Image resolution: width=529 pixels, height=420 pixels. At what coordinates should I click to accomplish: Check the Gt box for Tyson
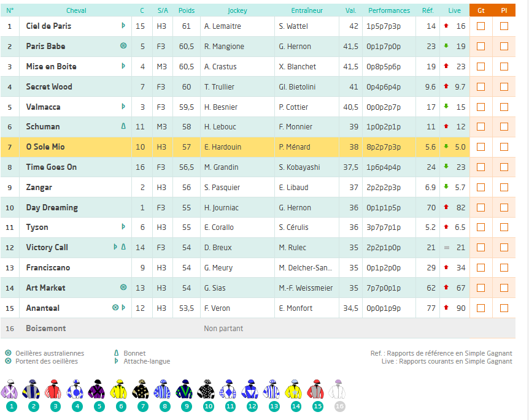click(x=481, y=227)
